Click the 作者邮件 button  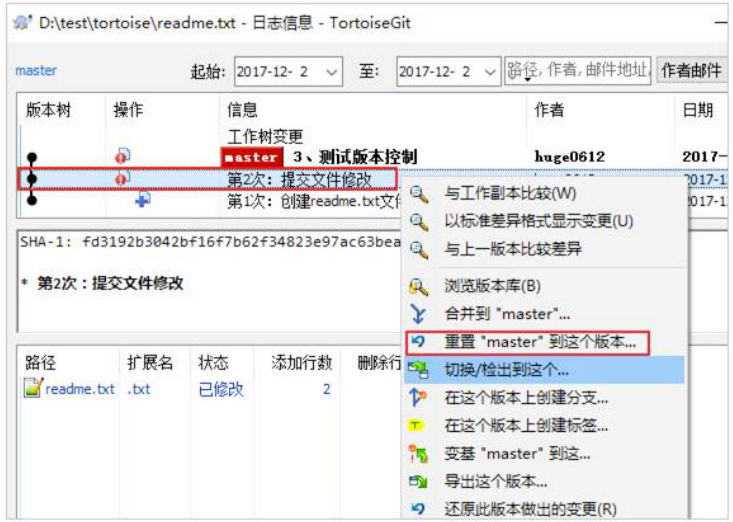tap(691, 71)
